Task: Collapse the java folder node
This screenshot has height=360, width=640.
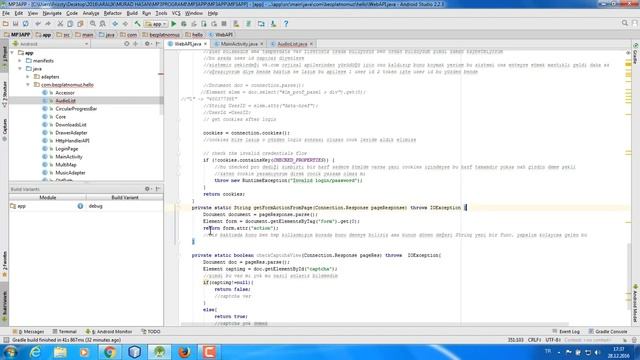Action: 20,69
